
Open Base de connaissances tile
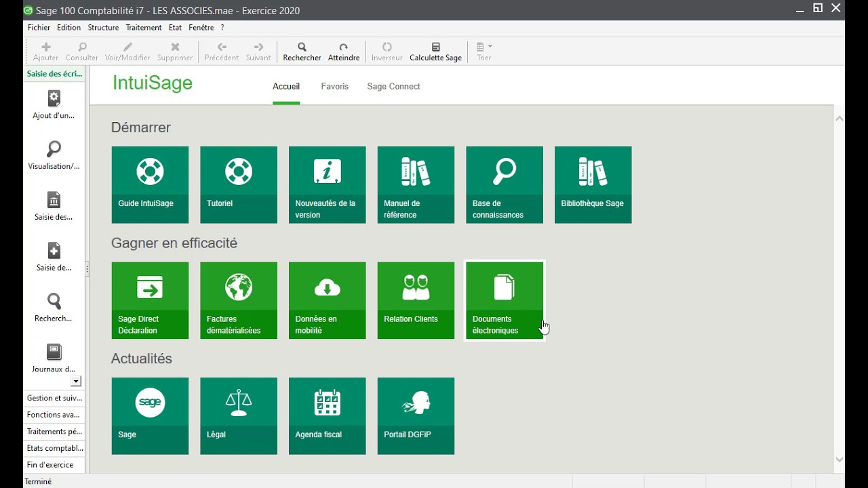tap(505, 185)
